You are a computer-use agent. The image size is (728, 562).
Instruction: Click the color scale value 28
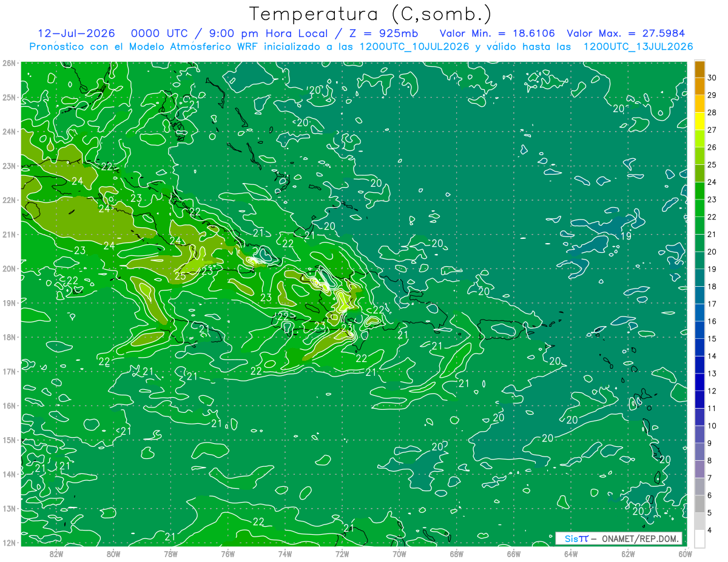[x=712, y=113]
